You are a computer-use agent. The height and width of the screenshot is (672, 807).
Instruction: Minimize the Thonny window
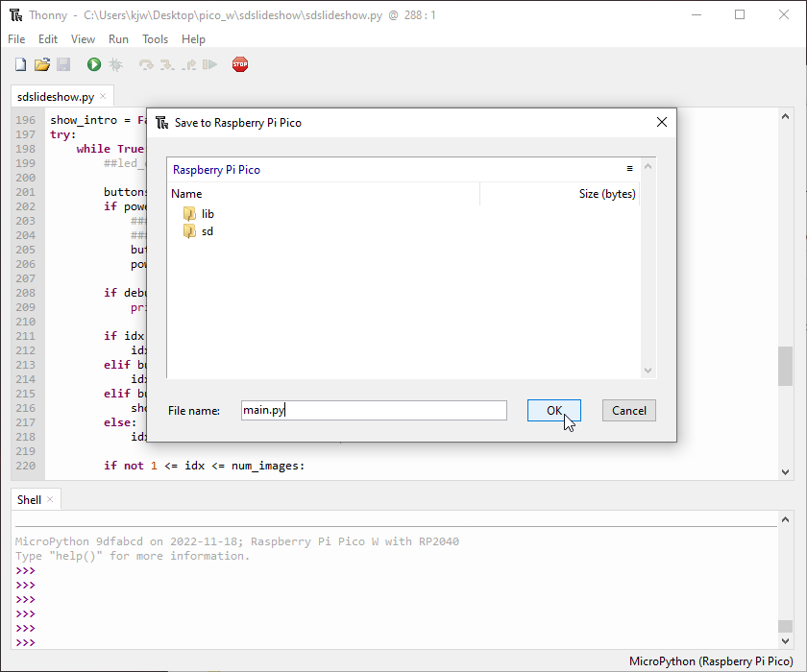pyautogui.click(x=697, y=15)
